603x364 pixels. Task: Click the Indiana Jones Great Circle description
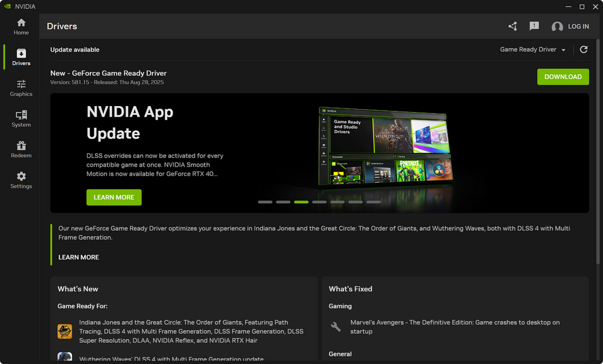point(191,331)
